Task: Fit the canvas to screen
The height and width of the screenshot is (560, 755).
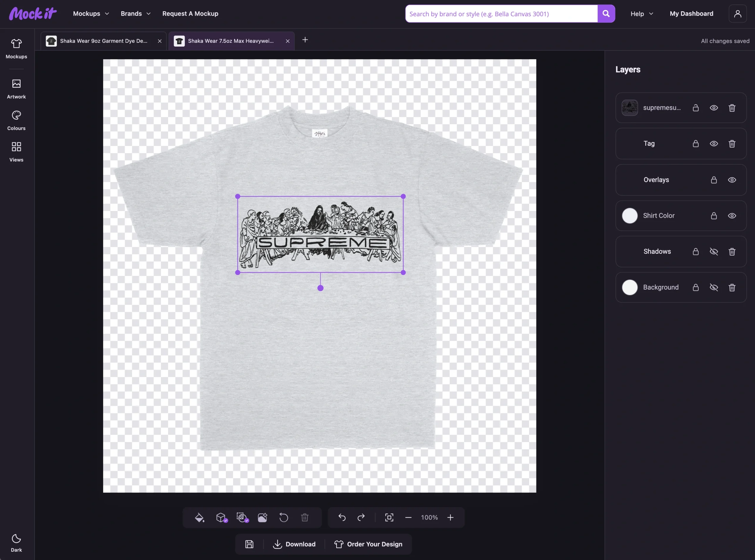Action: (389, 518)
